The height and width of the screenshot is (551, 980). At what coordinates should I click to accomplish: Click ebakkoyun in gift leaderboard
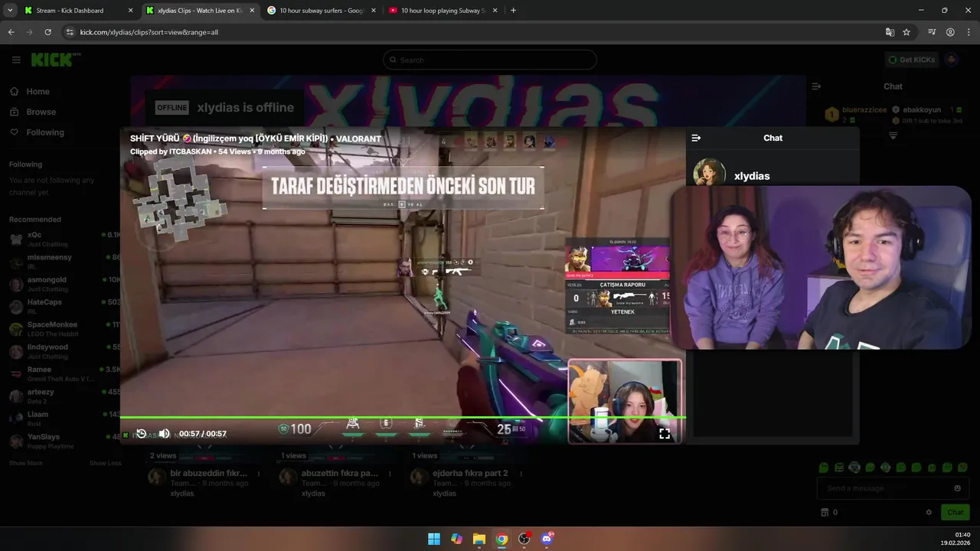(922, 109)
